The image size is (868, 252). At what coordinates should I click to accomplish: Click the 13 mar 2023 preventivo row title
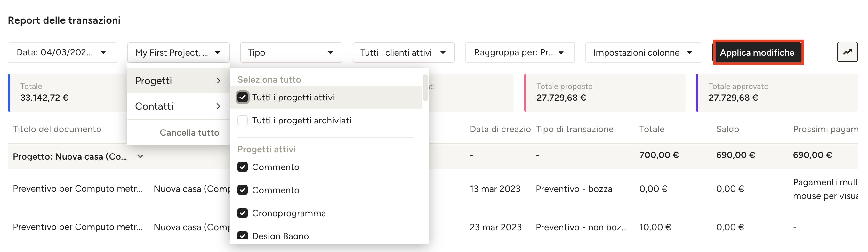[77, 189]
